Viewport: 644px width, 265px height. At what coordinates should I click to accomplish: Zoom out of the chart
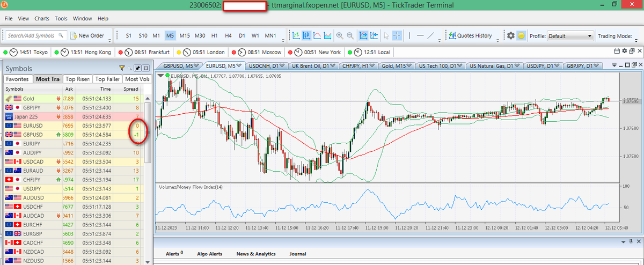[x=350, y=35]
